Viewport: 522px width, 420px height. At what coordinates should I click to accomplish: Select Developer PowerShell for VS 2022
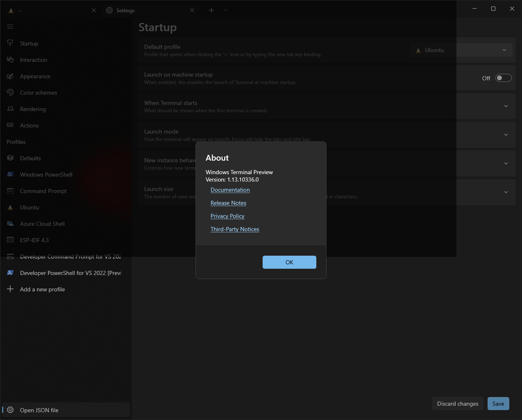click(66, 273)
